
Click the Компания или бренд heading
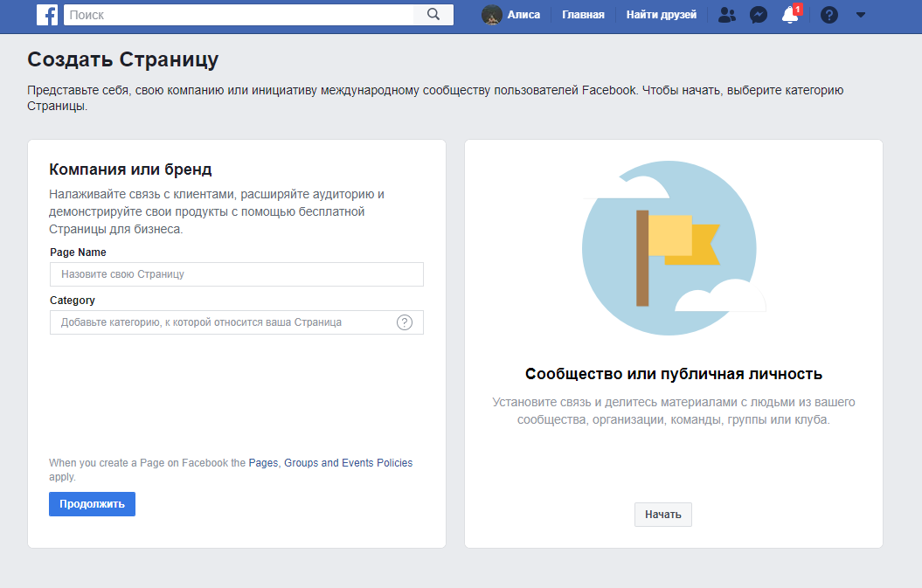(x=130, y=169)
